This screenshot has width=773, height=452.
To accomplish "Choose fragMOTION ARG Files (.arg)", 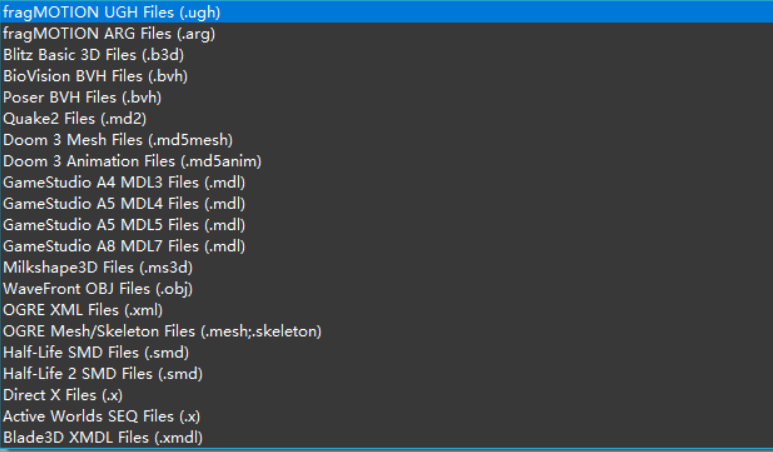I will (386, 34).
